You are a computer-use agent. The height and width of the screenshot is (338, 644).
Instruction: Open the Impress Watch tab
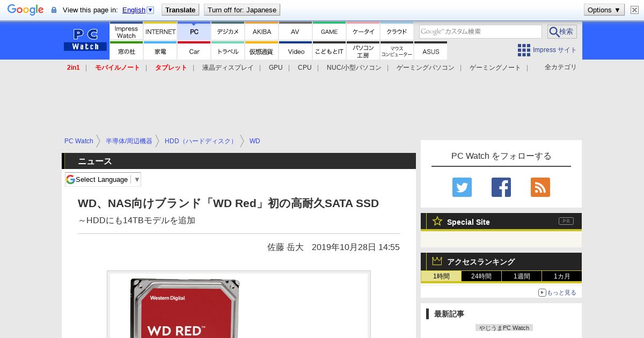coord(126,31)
